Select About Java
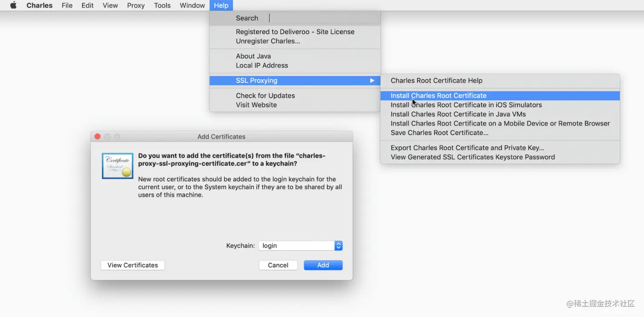Screen dimensions: 644x317 [295, 56]
